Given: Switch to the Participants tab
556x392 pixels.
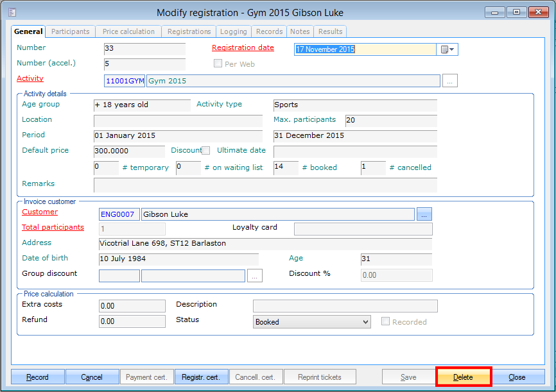Looking at the screenshot, I should (71, 31).
